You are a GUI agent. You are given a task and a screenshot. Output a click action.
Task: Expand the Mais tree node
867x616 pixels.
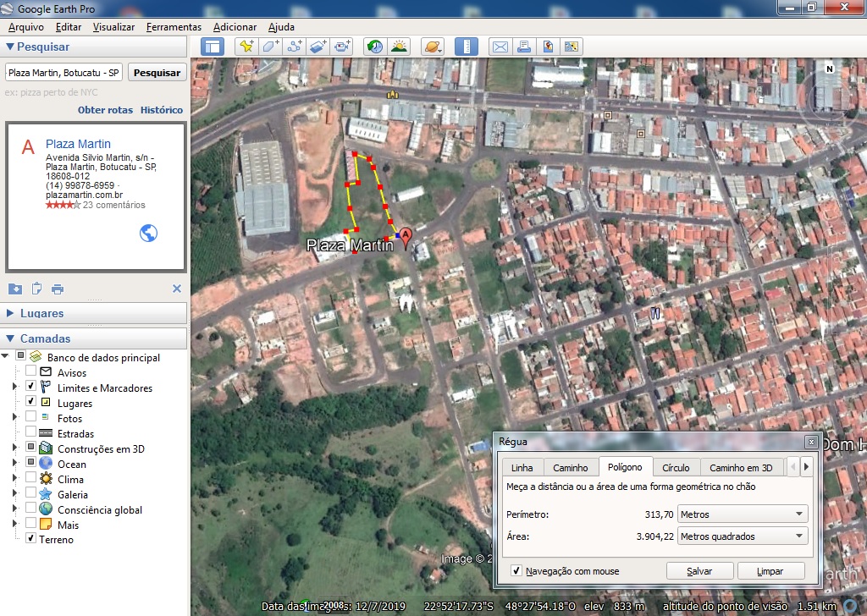coord(15,524)
